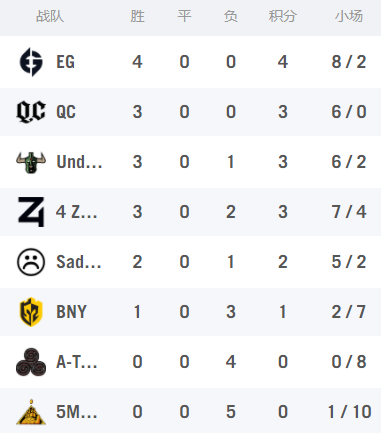Click the EG team logo icon

(31, 62)
